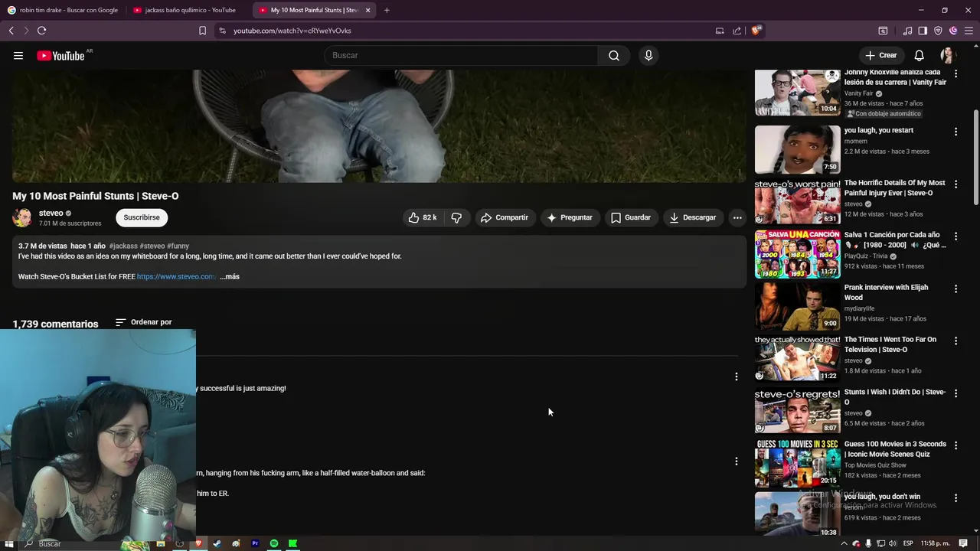Show hidden system tray icons
Screen dimensions: 980x551
pyautogui.click(x=846, y=543)
